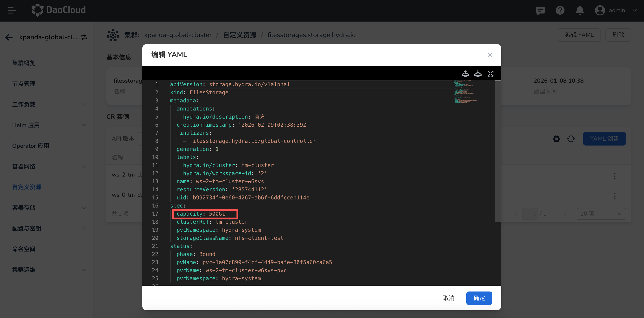Image resolution: width=644 pixels, height=318 pixels.
Task: Click the YAML download icon in editor toolbar
Action: [478, 74]
